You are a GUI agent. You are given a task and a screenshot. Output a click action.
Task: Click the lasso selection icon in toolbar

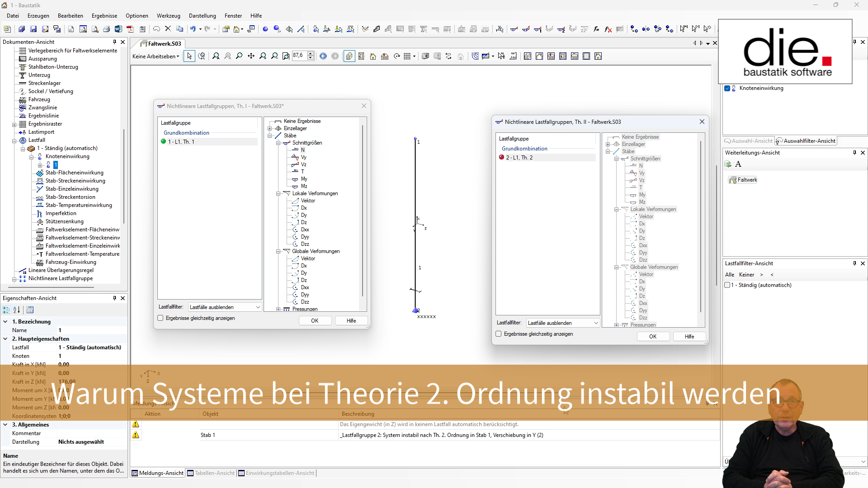(156, 29)
